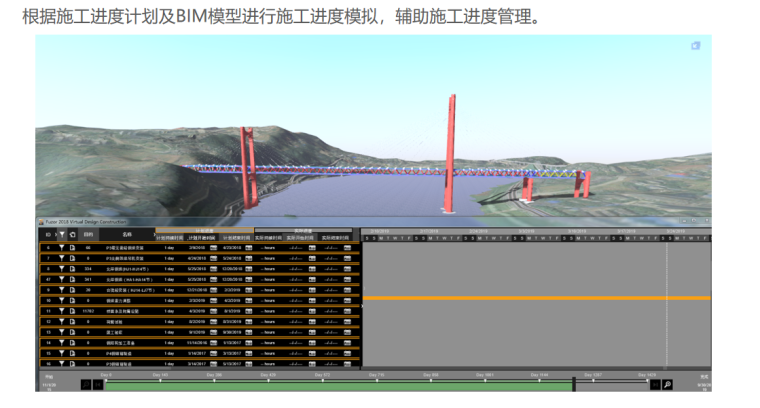Select the planned schedule header tab

[x=204, y=229]
